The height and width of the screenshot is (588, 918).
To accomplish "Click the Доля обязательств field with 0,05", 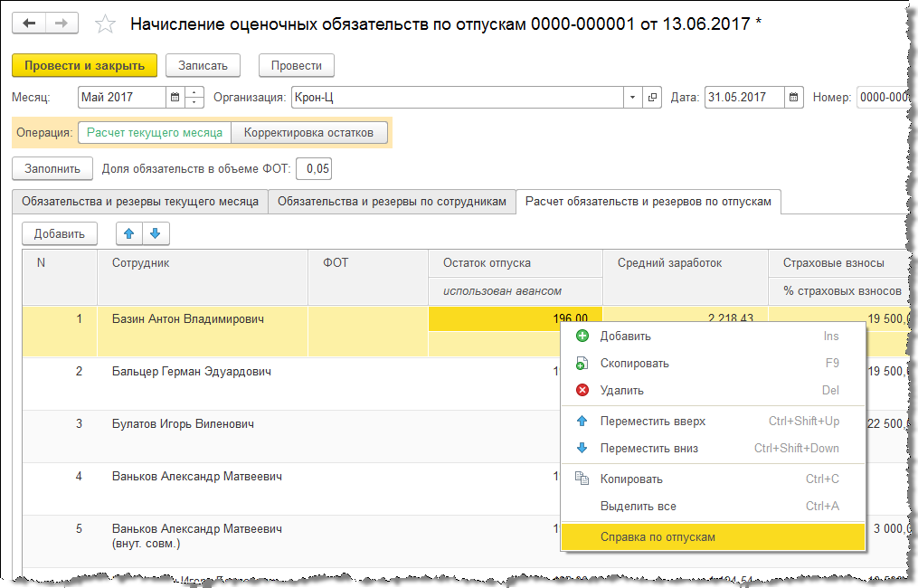I will 314,168.
